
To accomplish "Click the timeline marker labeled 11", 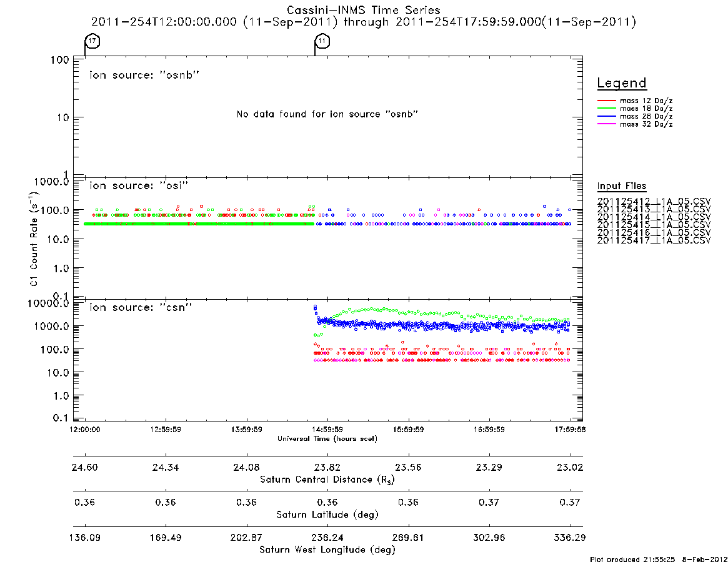I will coord(322,41).
